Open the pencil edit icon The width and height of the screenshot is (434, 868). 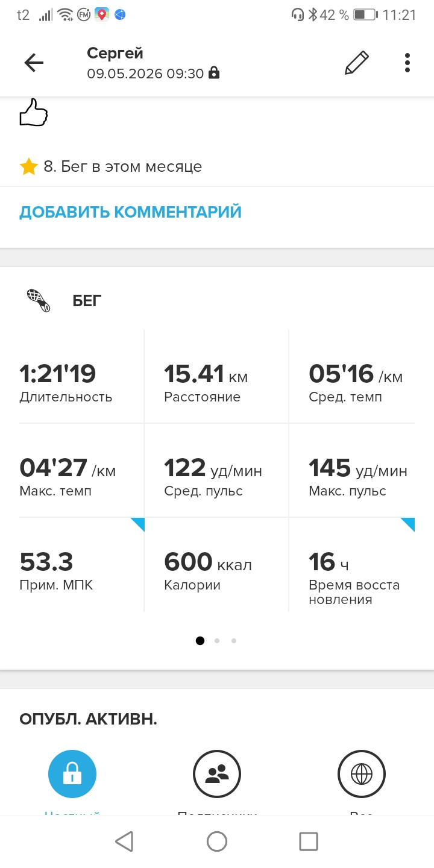[356, 63]
